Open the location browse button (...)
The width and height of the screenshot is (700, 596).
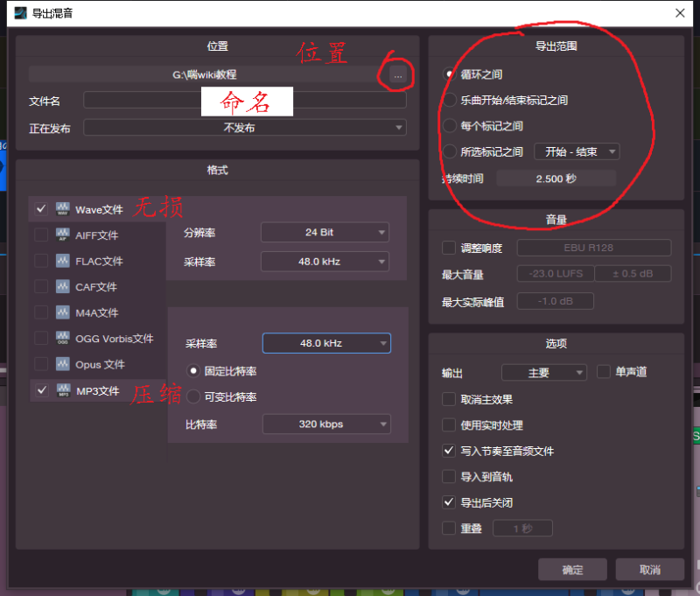click(x=397, y=76)
